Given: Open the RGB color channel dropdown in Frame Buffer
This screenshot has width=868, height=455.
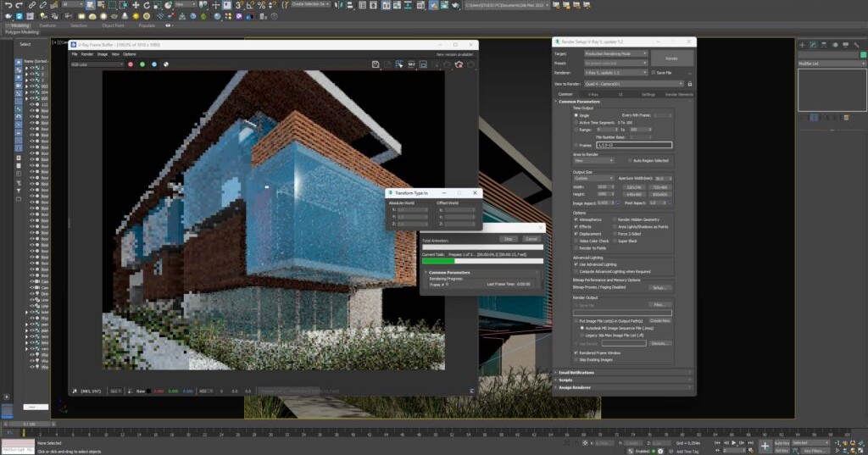Looking at the screenshot, I should coord(97,64).
